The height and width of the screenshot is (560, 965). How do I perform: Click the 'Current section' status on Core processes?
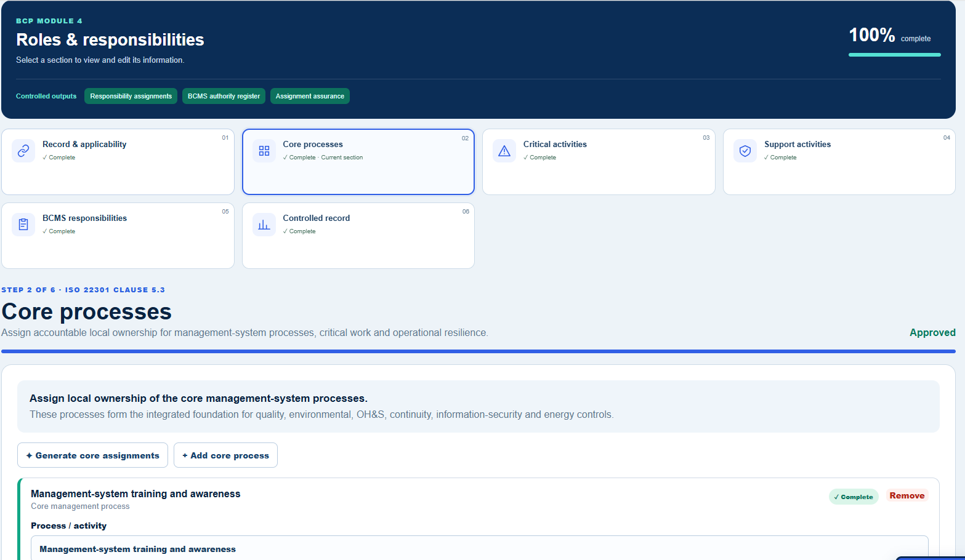tap(342, 158)
